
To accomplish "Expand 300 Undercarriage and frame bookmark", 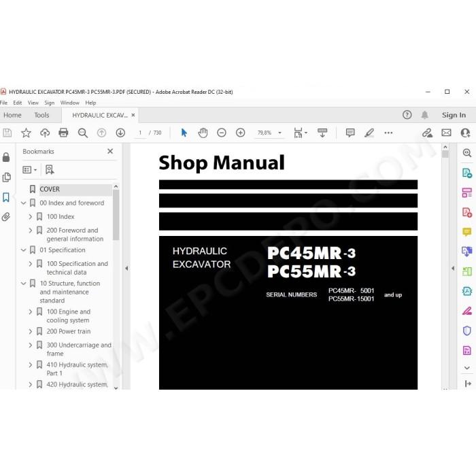I will point(31,345).
